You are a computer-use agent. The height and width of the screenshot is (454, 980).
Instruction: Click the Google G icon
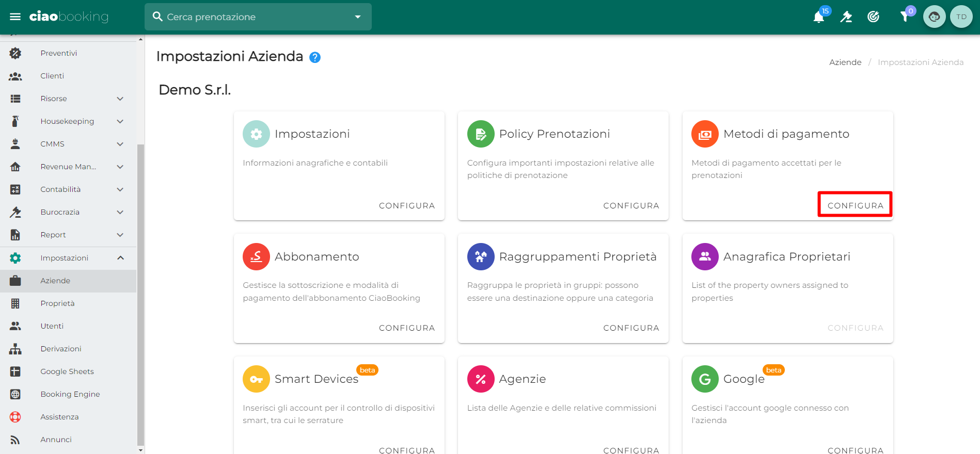tap(705, 379)
